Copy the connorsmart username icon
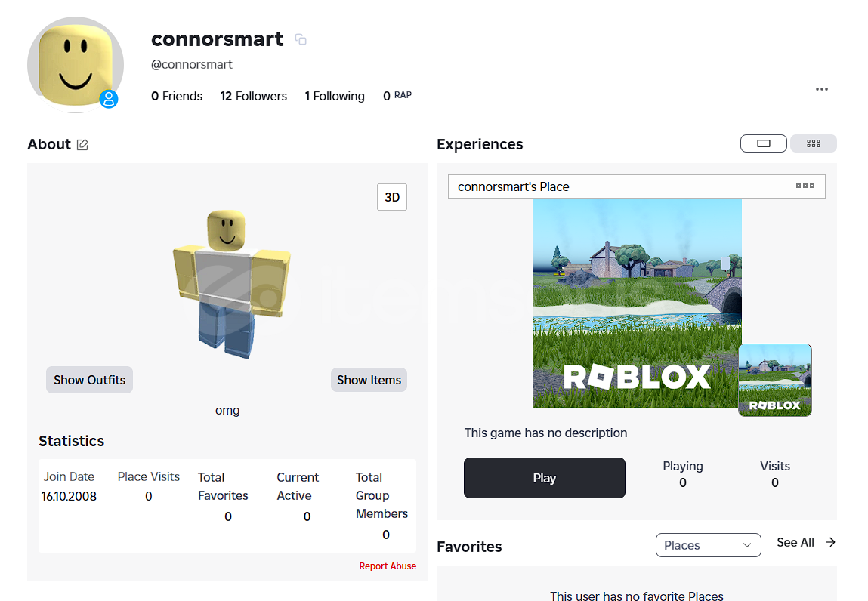 [x=301, y=39]
